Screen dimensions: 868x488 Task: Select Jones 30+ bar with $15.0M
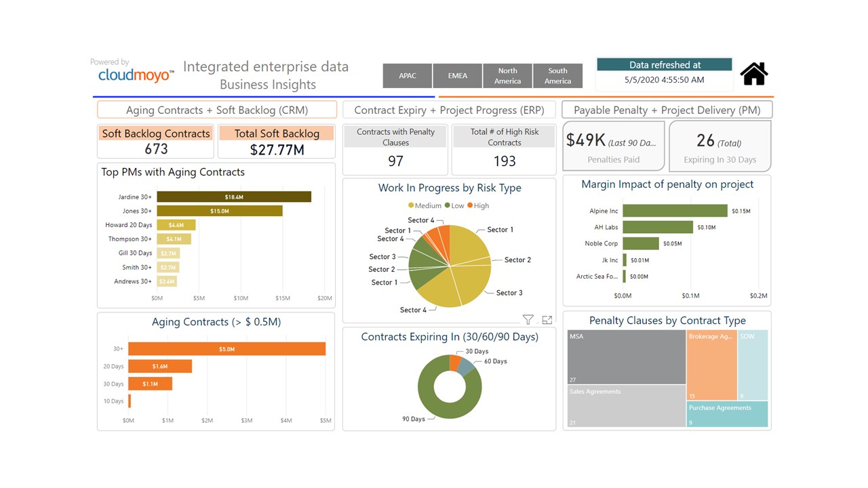tap(220, 211)
